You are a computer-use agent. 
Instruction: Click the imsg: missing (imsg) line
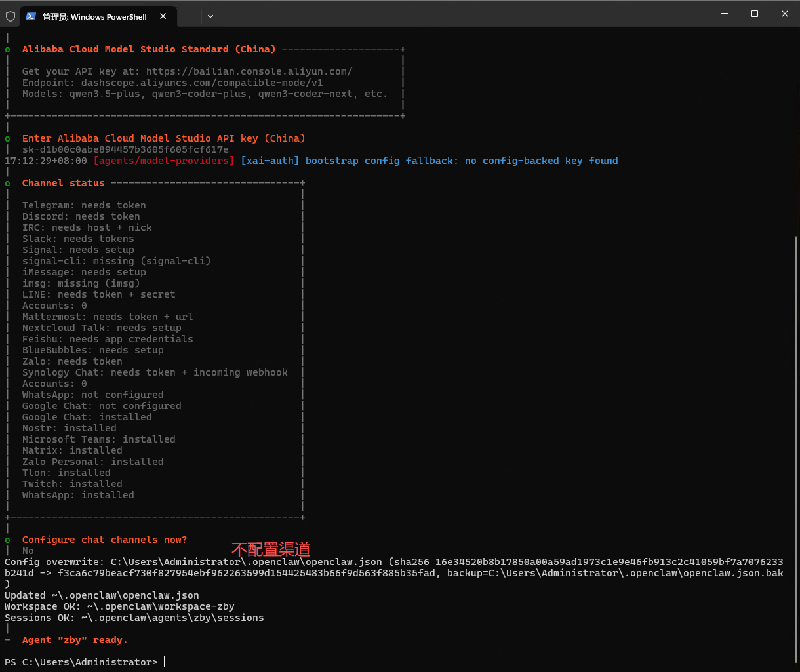[81, 283]
